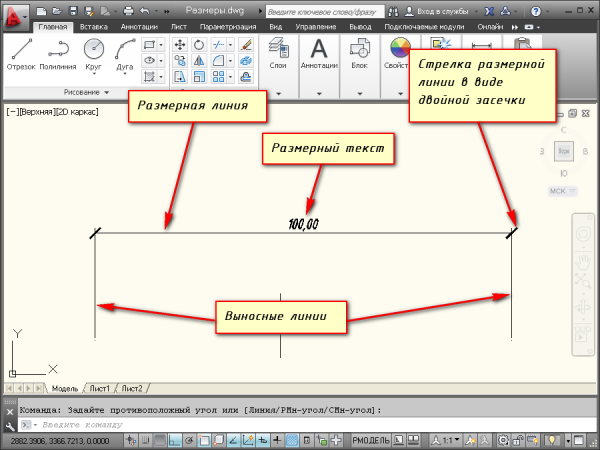The image size is (600, 450).
Task: Toggle РМОДЕЛЬ model space button
Action: pos(370,440)
